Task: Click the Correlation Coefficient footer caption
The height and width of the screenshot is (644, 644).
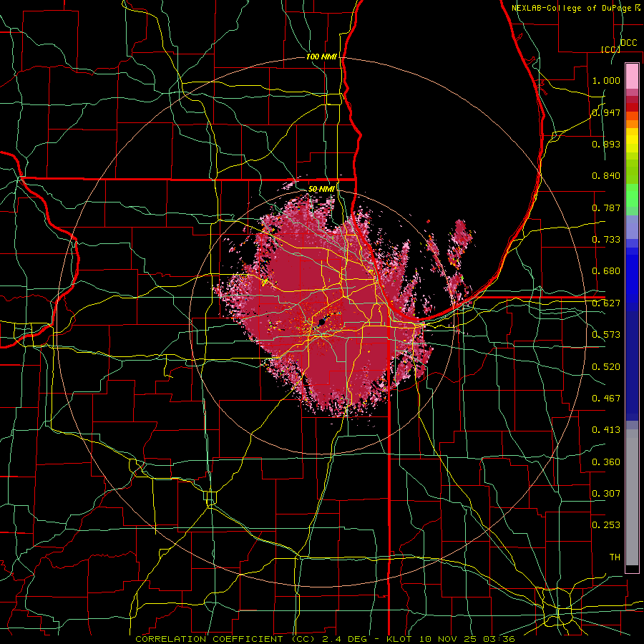Action: (325, 639)
